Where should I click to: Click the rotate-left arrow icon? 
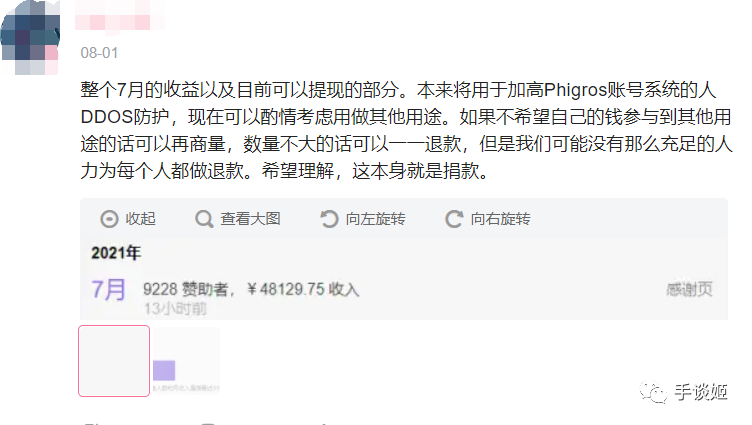tap(329, 219)
